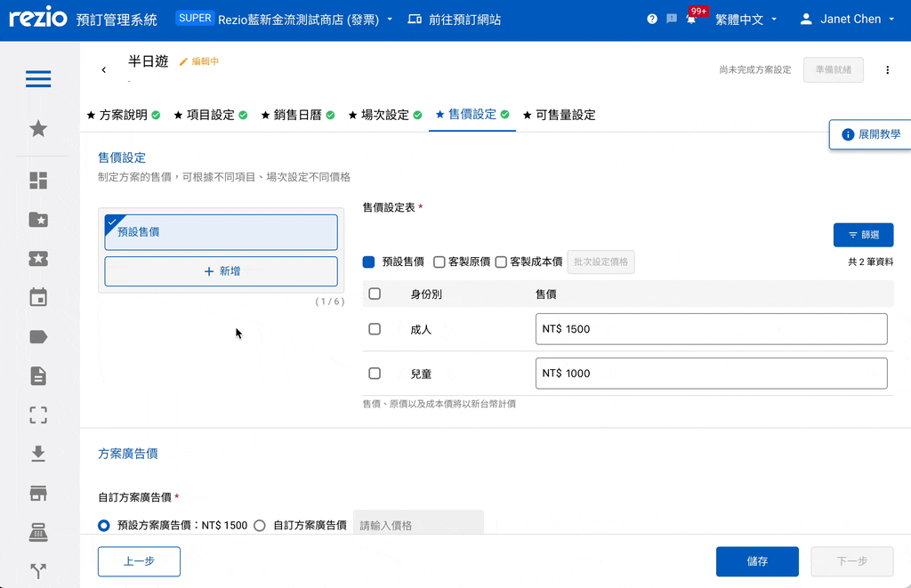Enable the 客製原價 checkbox
Viewport: 911px width, 588px height.
tap(439, 262)
